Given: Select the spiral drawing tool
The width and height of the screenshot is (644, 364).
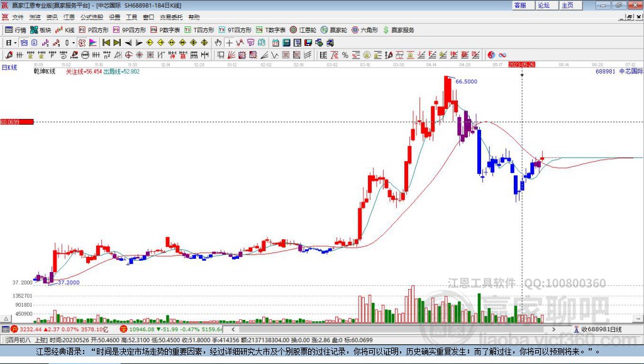Looking at the screenshot, I should 64,55.
